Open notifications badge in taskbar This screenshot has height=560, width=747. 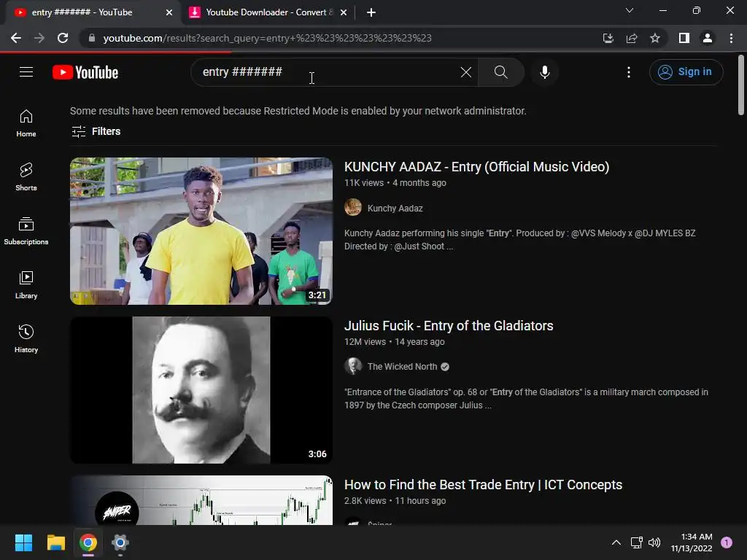coord(727,542)
